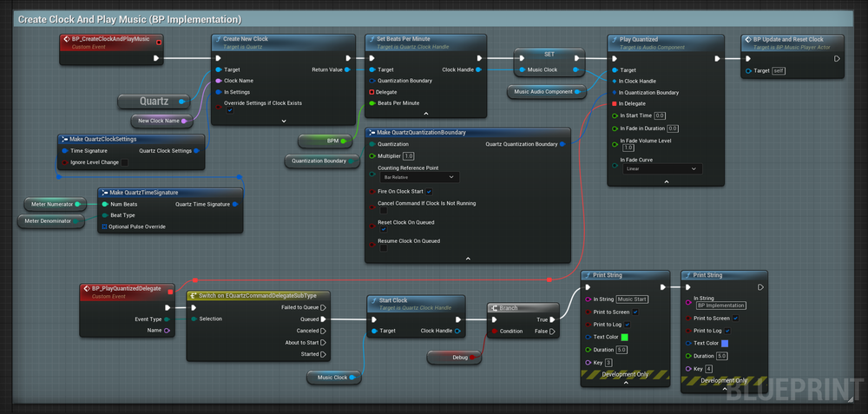
Task: Toggle Print to Log on BP Implementation node
Action: point(727,331)
